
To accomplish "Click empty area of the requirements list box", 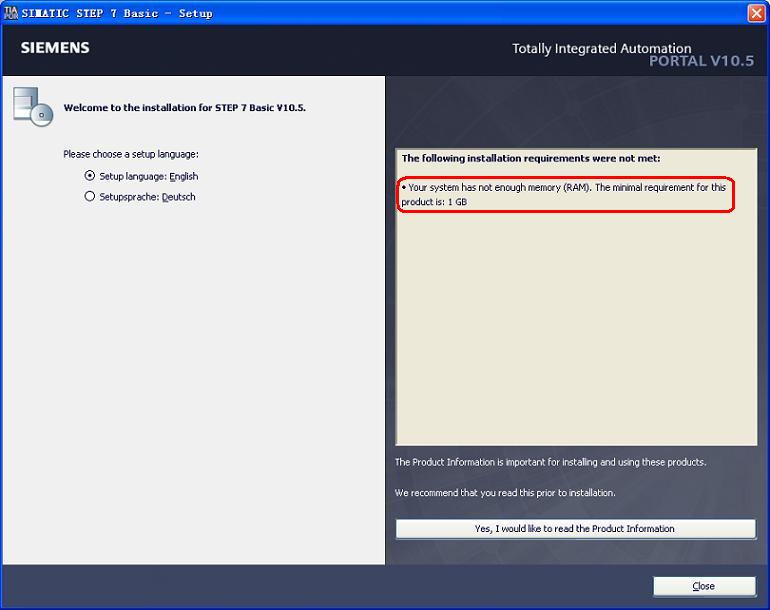I will [x=575, y=330].
